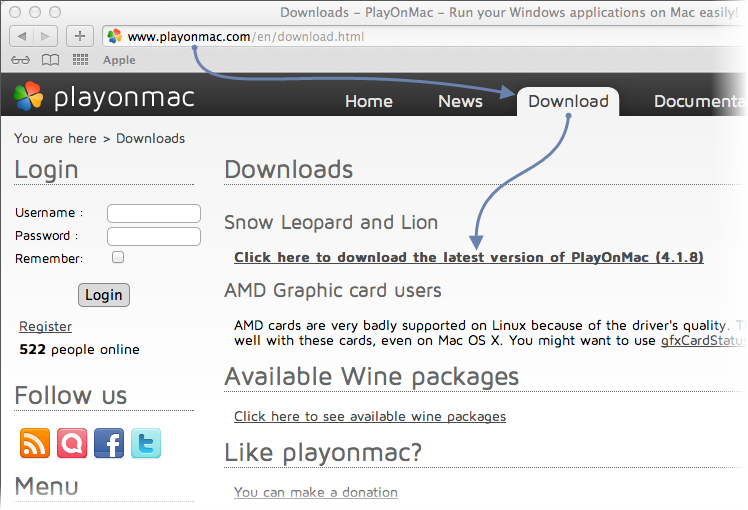Click the browser forward arrow
Screen dimensions: 748x510
pos(46,36)
